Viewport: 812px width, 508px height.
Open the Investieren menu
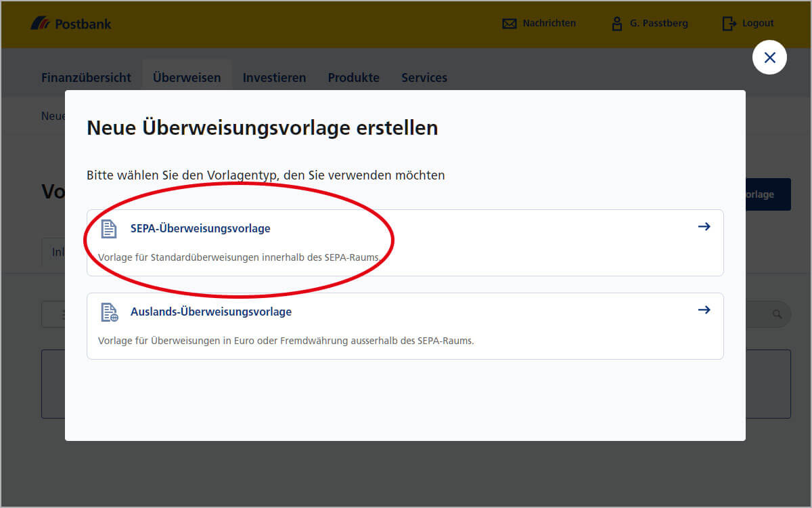(274, 78)
